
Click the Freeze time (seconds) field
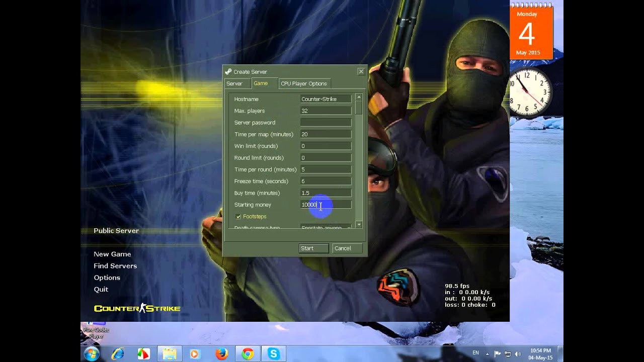[x=326, y=181]
